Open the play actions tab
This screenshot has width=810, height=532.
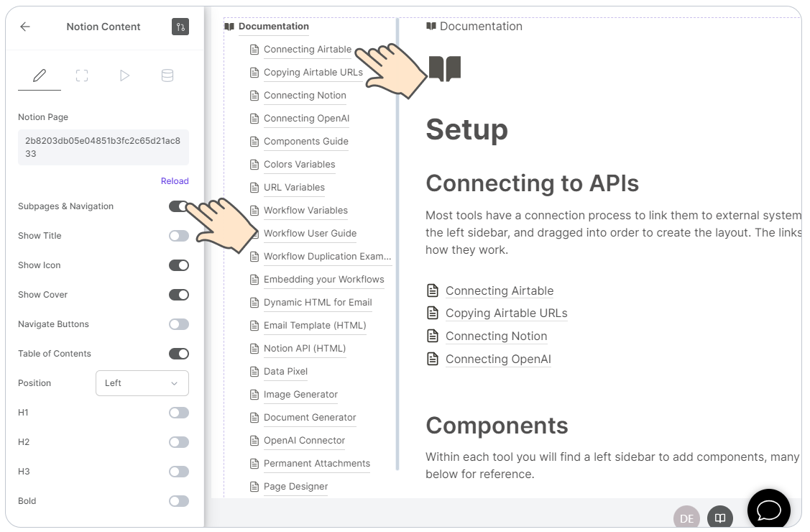click(124, 75)
